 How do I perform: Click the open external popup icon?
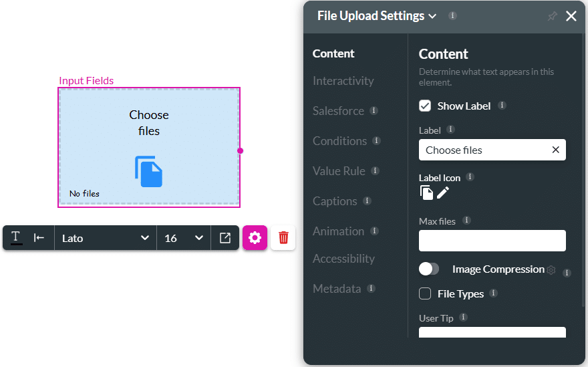click(x=225, y=237)
